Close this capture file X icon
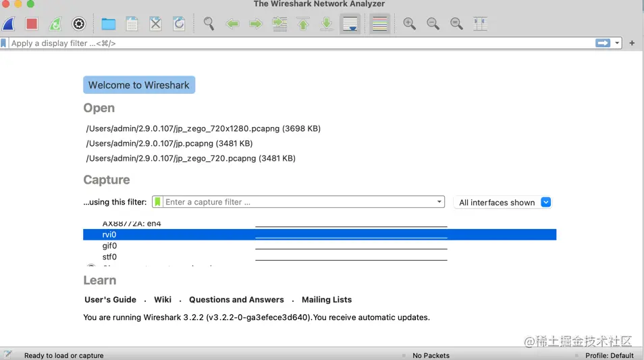Image resolution: width=644 pixels, height=360 pixels. point(156,24)
